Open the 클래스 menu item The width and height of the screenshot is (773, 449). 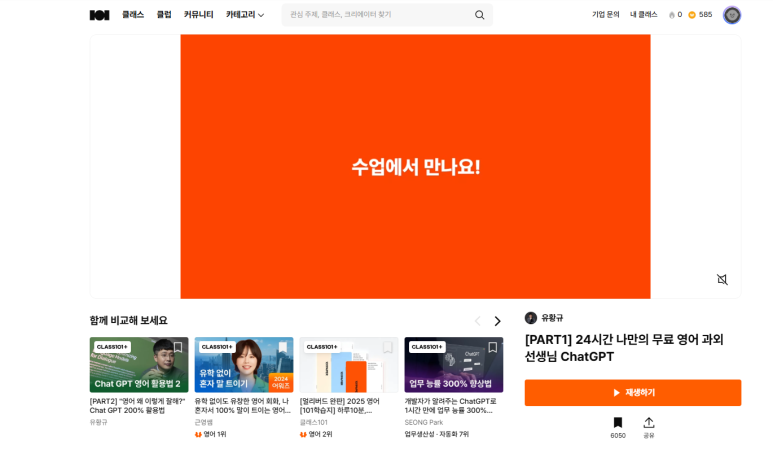point(133,15)
